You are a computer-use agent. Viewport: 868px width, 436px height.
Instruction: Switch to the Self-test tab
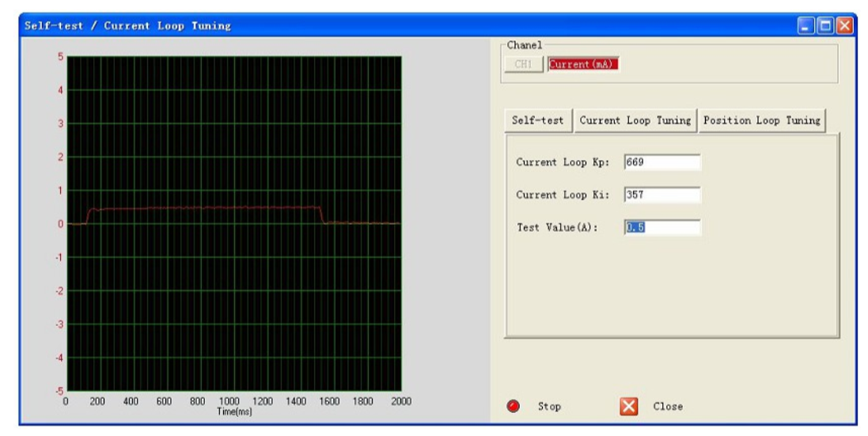[538, 120]
